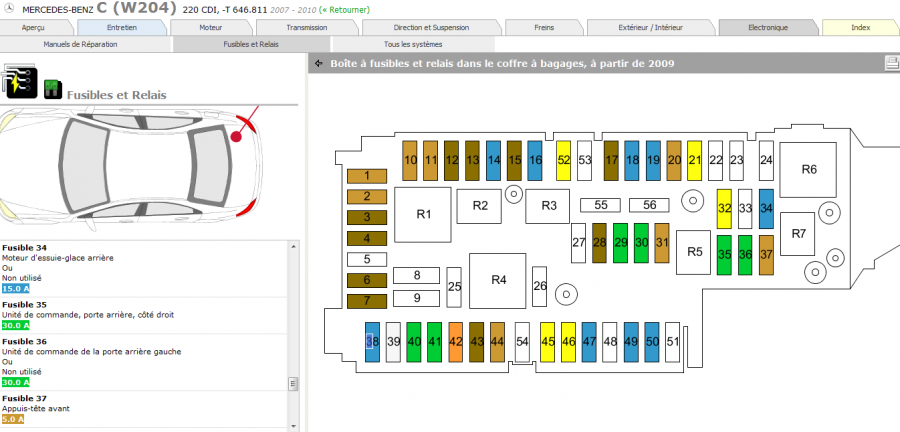900x432 pixels.
Task: Click relay R5 in the diagram
Action: coord(694,252)
